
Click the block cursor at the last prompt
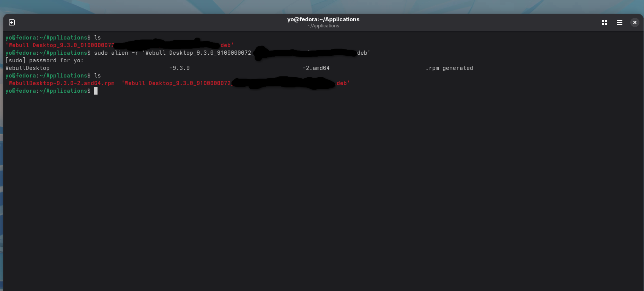96,91
